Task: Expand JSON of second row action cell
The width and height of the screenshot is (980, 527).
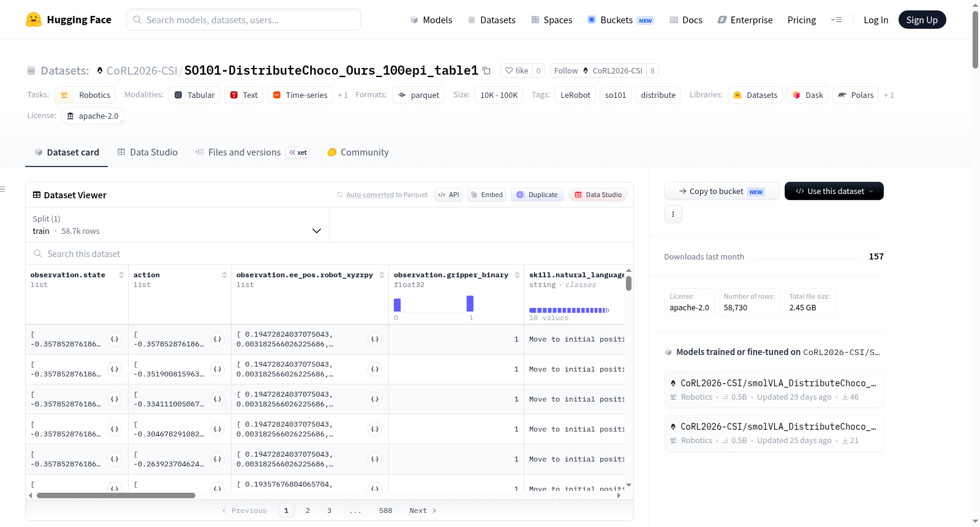Action: [x=217, y=369]
